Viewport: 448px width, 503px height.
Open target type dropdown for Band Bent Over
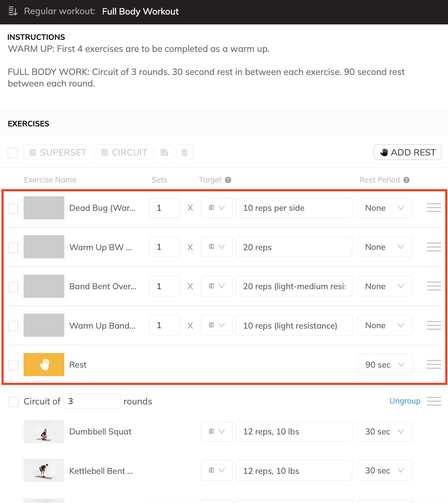coord(216,286)
